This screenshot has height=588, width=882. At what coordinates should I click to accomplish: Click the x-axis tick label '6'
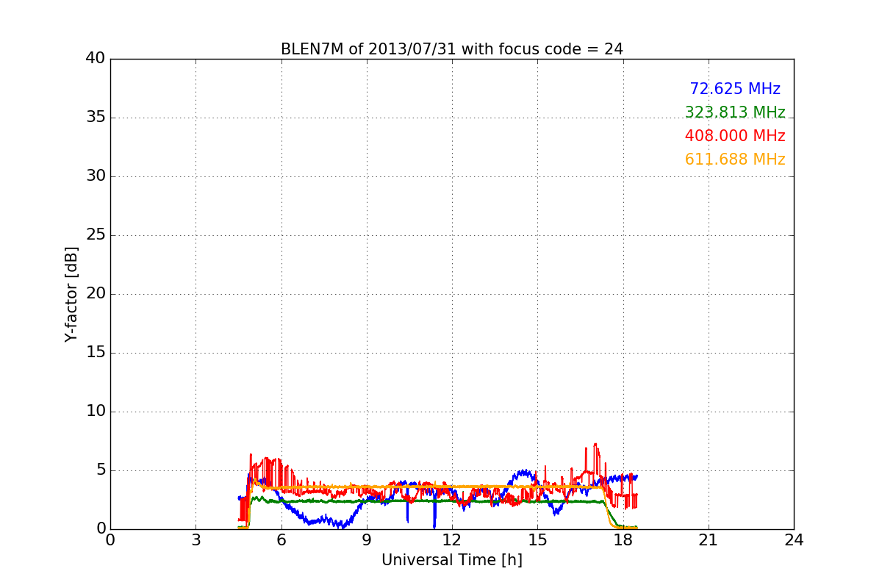[x=281, y=539]
